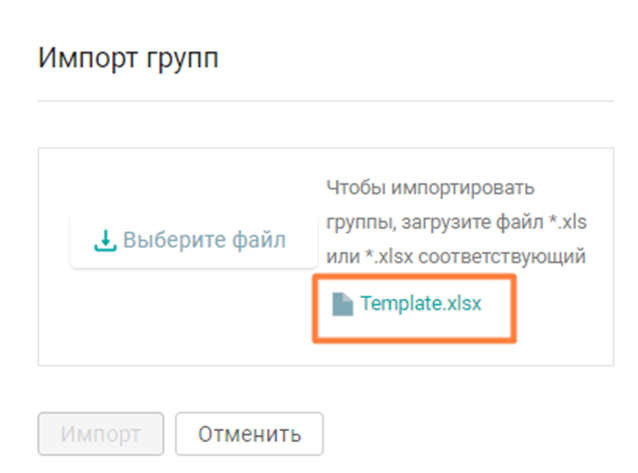Click the download arrow icon beside Выберите файл

[105, 241]
